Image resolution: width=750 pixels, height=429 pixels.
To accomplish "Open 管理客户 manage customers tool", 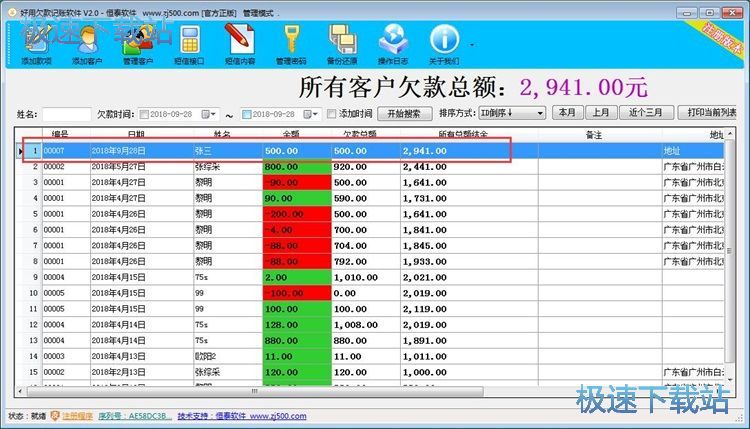I will [138, 44].
